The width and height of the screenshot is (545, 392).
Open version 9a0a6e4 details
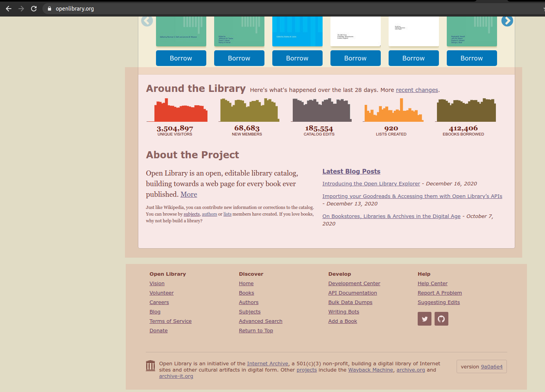pos(492,366)
